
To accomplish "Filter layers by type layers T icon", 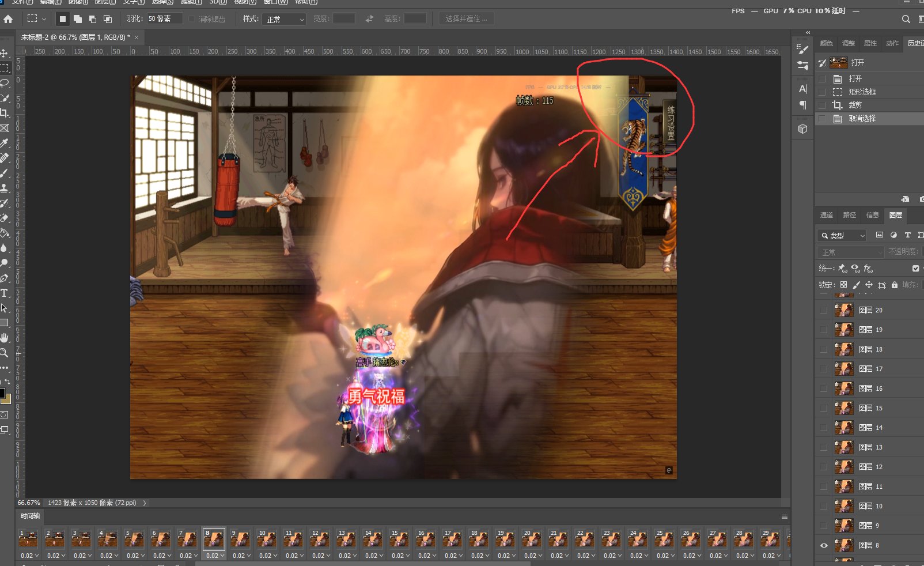I will [907, 235].
